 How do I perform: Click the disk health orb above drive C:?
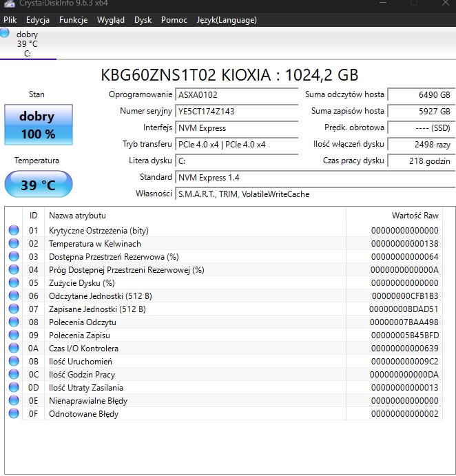click(x=6, y=33)
